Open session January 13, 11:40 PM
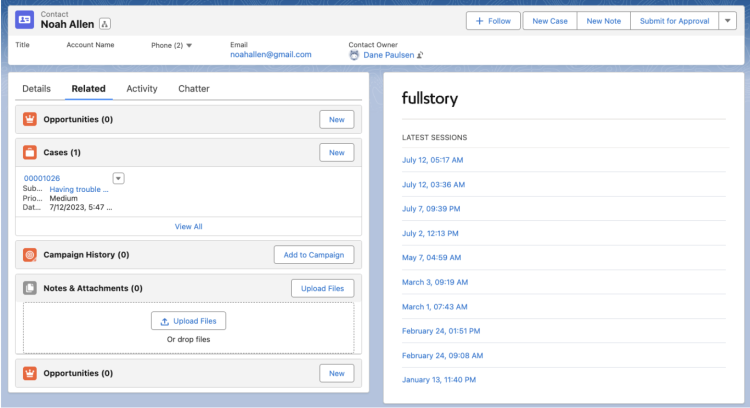750x408 pixels. click(439, 380)
